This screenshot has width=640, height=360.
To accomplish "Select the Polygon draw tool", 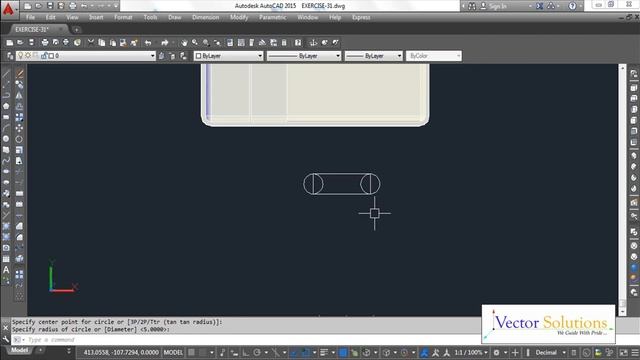I will tap(6, 106).
